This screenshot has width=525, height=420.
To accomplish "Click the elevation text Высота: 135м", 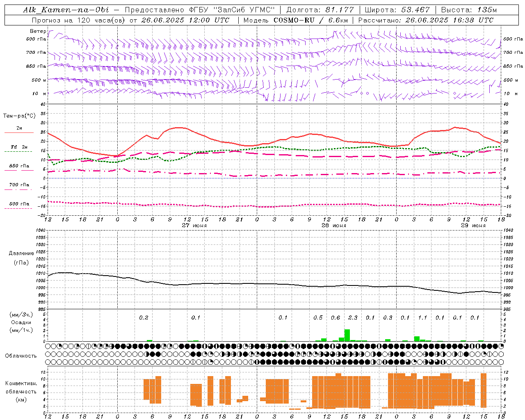I will coord(469,10).
